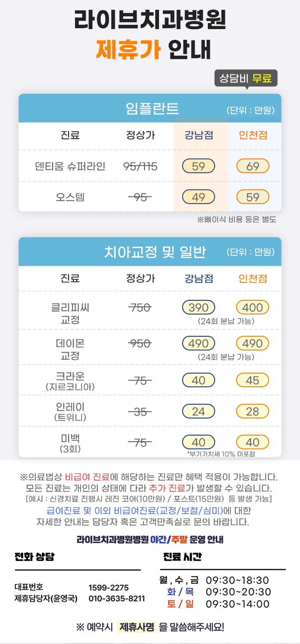This screenshot has width=300, height=644.
Task: Select the 오스템 인천점 price 59
Action: point(252,197)
